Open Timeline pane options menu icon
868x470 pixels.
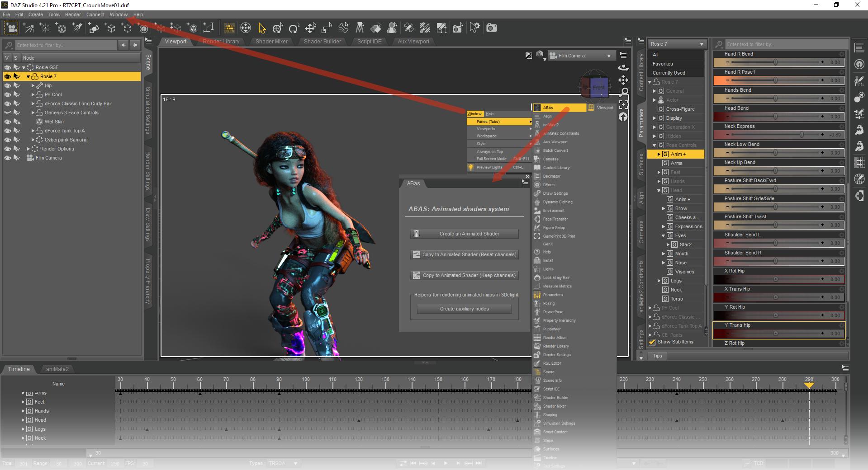click(845, 369)
